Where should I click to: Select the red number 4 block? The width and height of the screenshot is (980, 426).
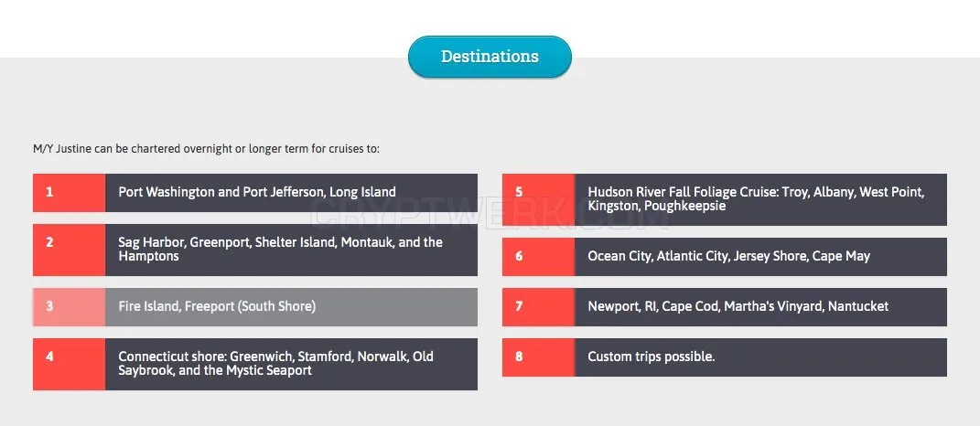pos(69,364)
